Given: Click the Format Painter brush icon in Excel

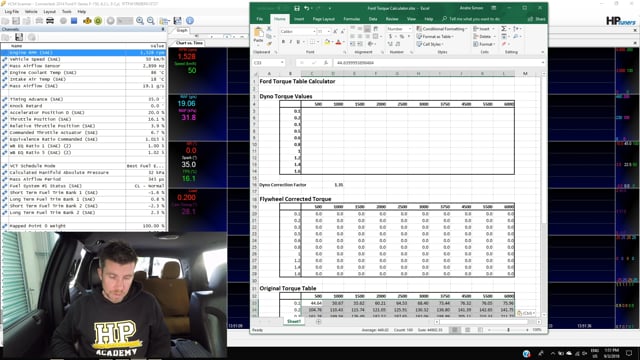Looking at the screenshot, I should 269,44.
